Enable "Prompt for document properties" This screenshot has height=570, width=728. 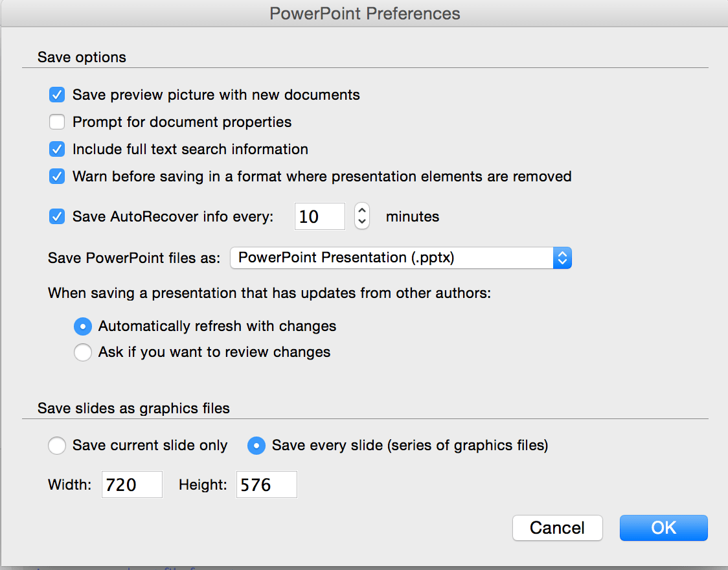[57, 122]
